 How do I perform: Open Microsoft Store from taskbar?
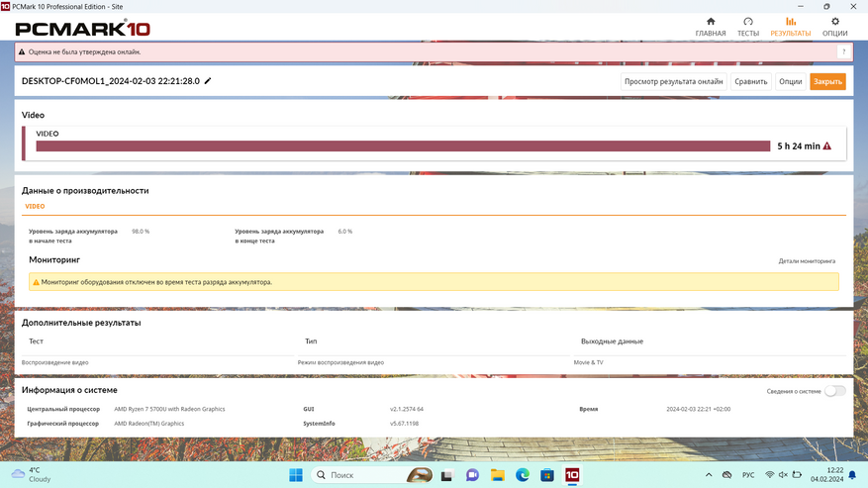click(x=547, y=475)
